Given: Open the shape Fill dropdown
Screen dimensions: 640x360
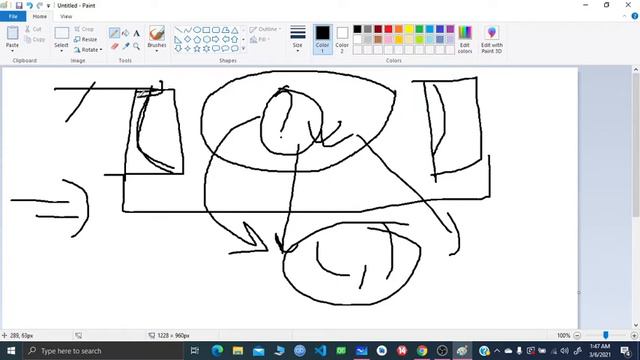Looking at the screenshot, I should [x=260, y=40].
